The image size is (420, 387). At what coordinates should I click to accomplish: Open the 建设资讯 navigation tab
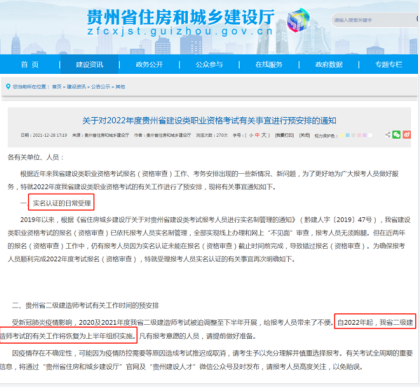pyautogui.click(x=89, y=64)
